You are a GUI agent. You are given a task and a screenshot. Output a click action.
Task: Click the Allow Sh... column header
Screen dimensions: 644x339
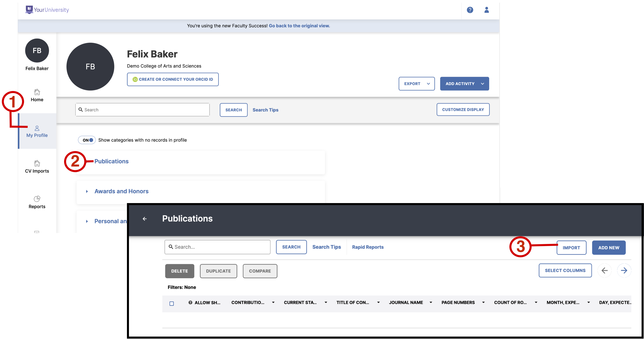pyautogui.click(x=207, y=302)
